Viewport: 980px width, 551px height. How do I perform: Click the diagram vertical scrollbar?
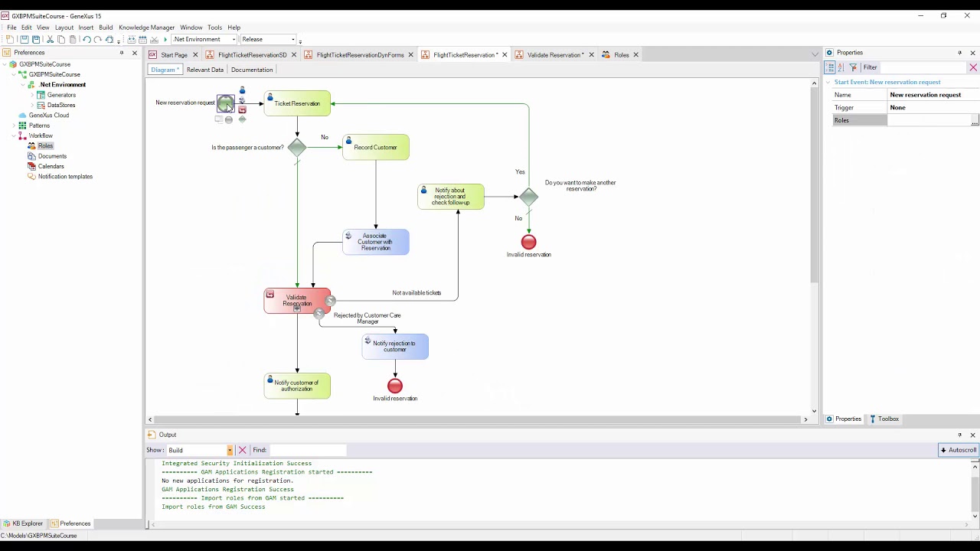pos(815,248)
